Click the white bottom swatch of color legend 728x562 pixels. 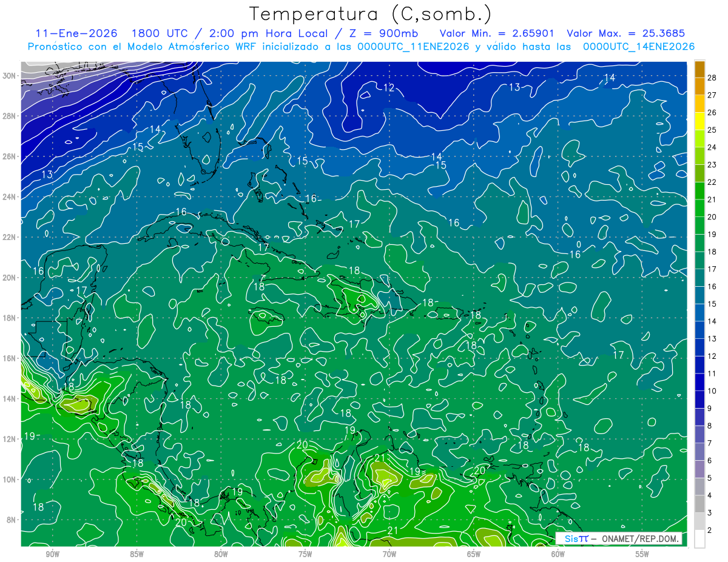[x=700, y=539]
